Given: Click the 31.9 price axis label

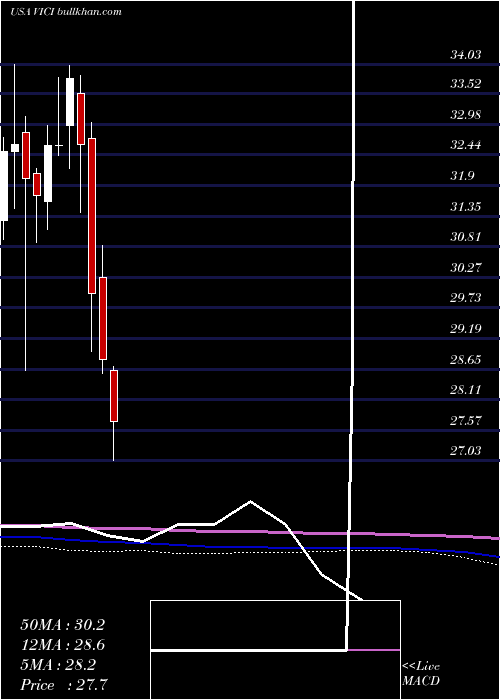Looking at the screenshot, I should point(462,175).
